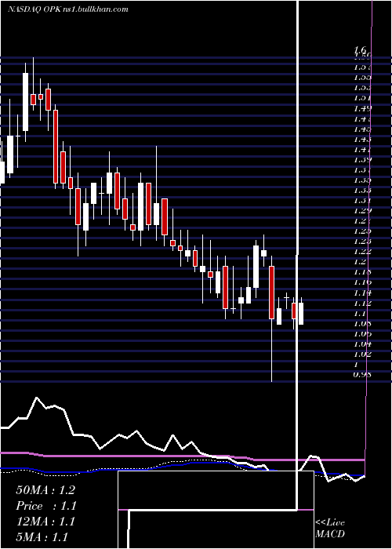Click the 1.02 price axis label
392x549 pixels.
[362, 354]
